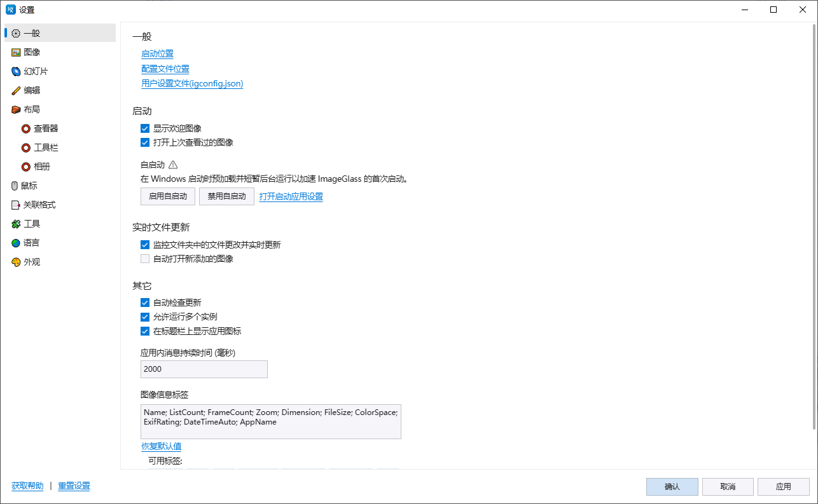Open the 外观 palette icon
This screenshot has height=504, width=818.
pyautogui.click(x=16, y=262)
